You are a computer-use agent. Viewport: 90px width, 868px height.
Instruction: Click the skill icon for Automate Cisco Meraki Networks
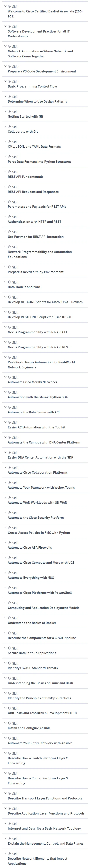[x=9, y=377]
